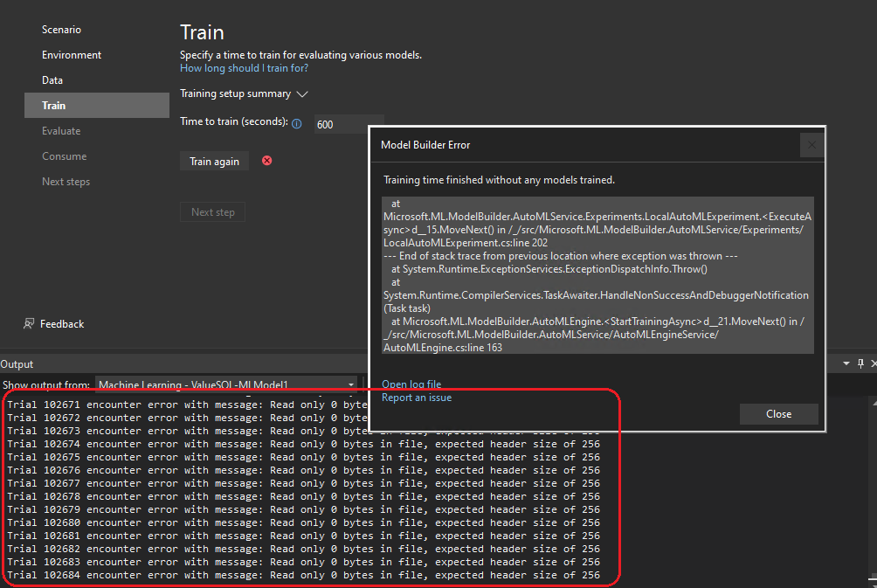Open the Show output from dropdown
This screenshot has width=877, height=588.
[351, 384]
